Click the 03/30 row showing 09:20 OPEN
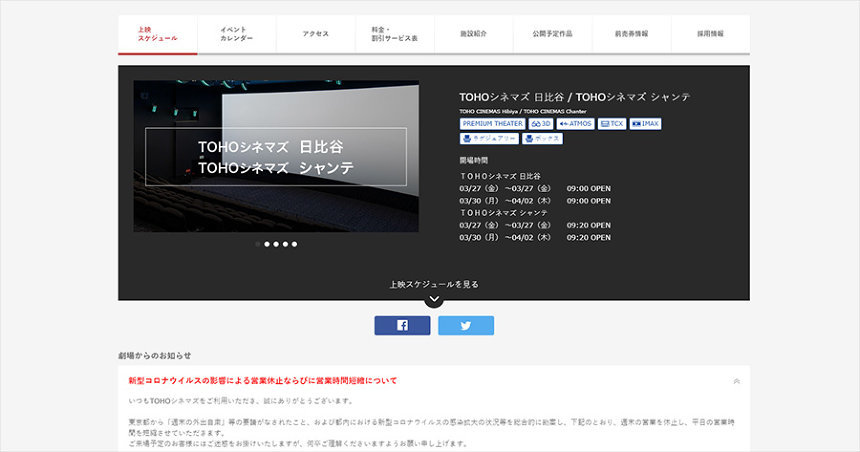The width and height of the screenshot is (860, 452). tap(535, 238)
